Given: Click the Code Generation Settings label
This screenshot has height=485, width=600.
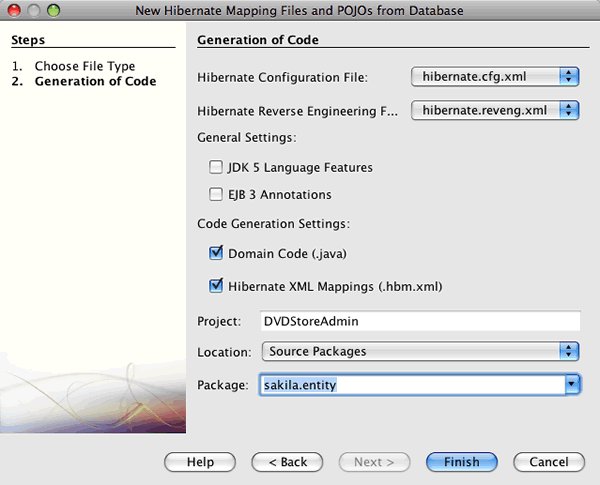Looking at the screenshot, I should tap(274, 224).
